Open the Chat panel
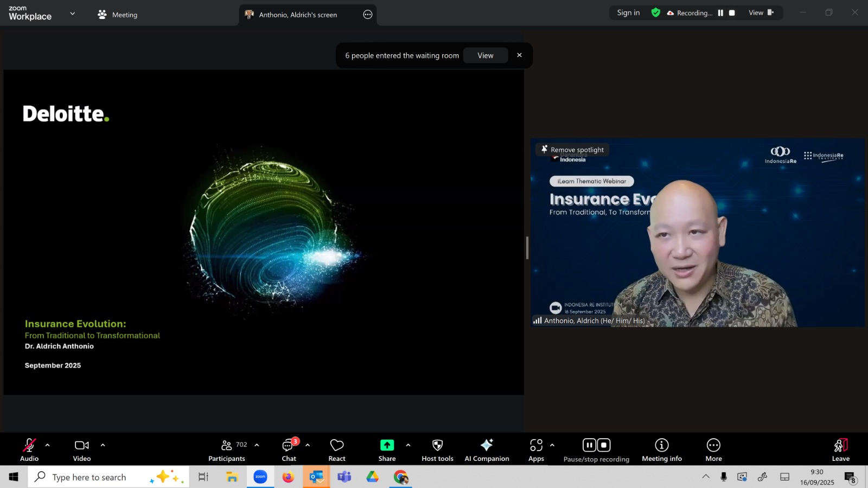 [x=289, y=450]
